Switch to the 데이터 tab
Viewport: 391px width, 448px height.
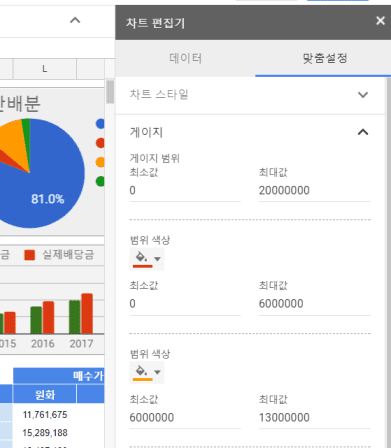185,58
